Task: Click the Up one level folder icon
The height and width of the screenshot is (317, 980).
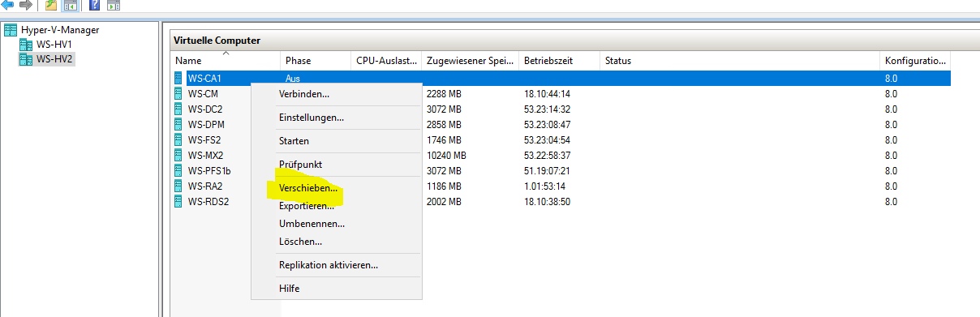Action: point(51,5)
